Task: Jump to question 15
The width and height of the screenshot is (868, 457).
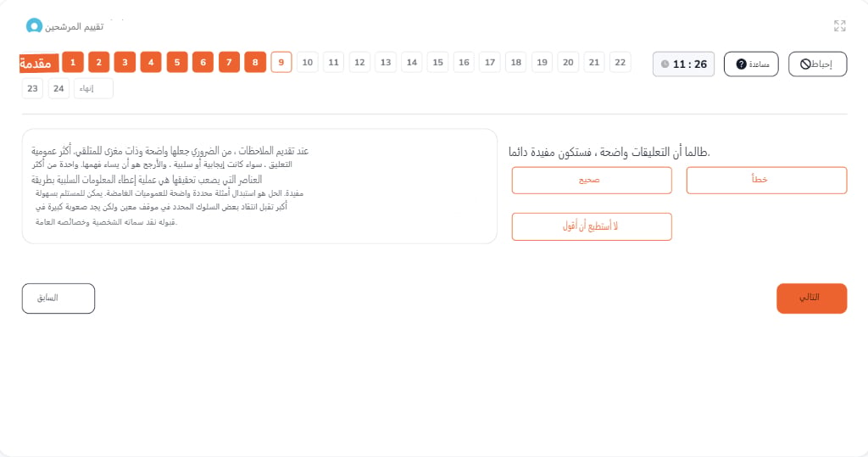Action: (x=438, y=62)
